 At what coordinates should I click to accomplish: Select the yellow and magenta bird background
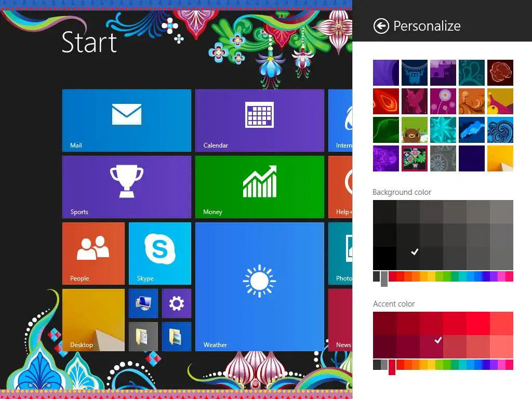[x=500, y=101]
